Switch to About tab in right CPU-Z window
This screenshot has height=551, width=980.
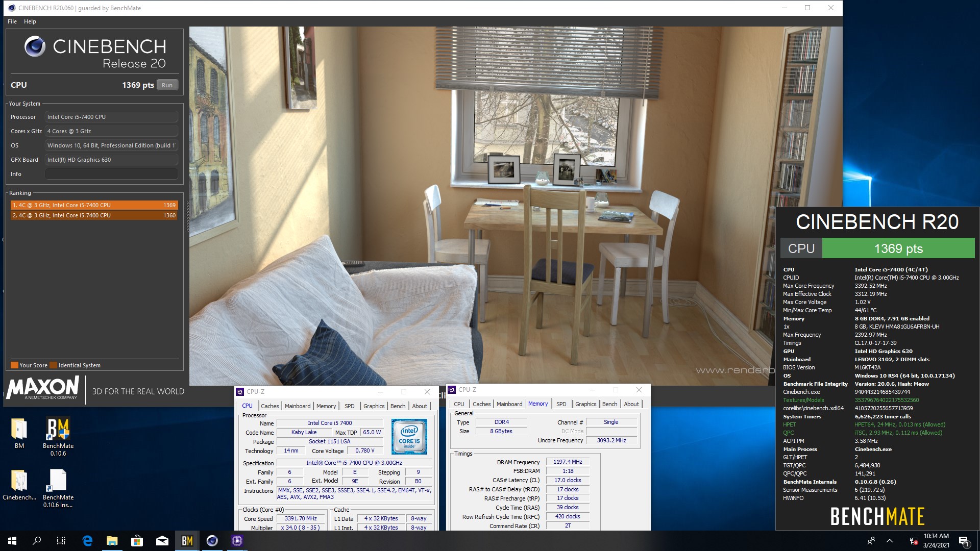pos(631,404)
